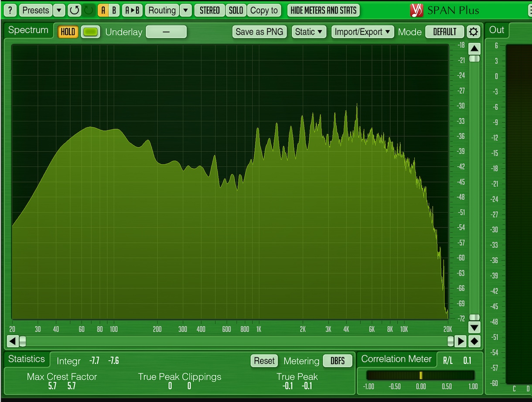
Task: Click the DBFS metering toggle
Action: coord(338,361)
